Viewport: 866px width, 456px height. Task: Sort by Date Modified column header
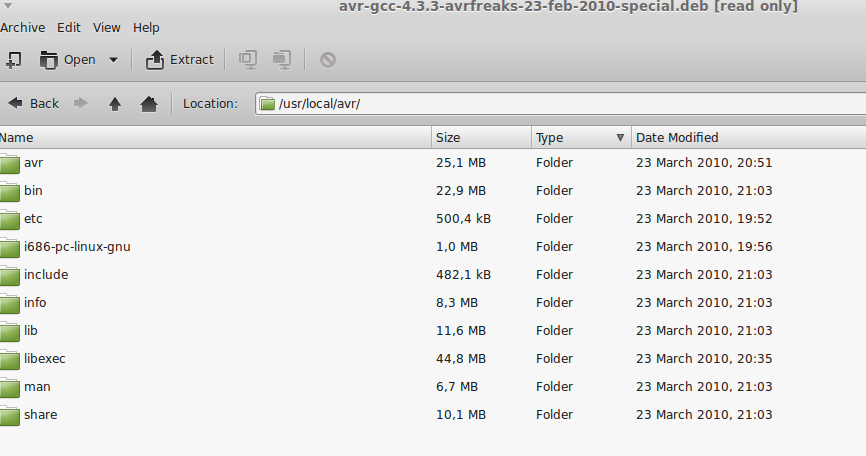[x=748, y=137]
